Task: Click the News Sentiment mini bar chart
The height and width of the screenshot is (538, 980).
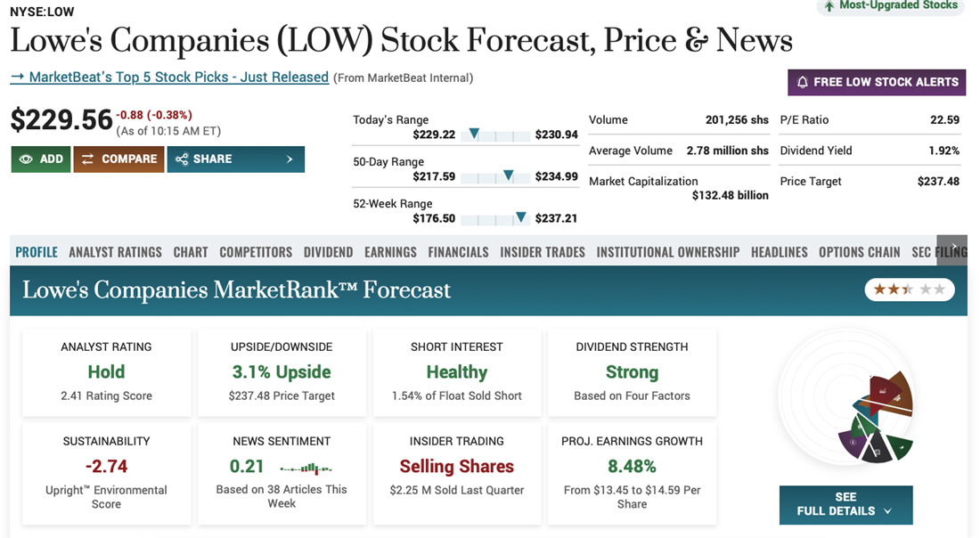Action: (306, 467)
